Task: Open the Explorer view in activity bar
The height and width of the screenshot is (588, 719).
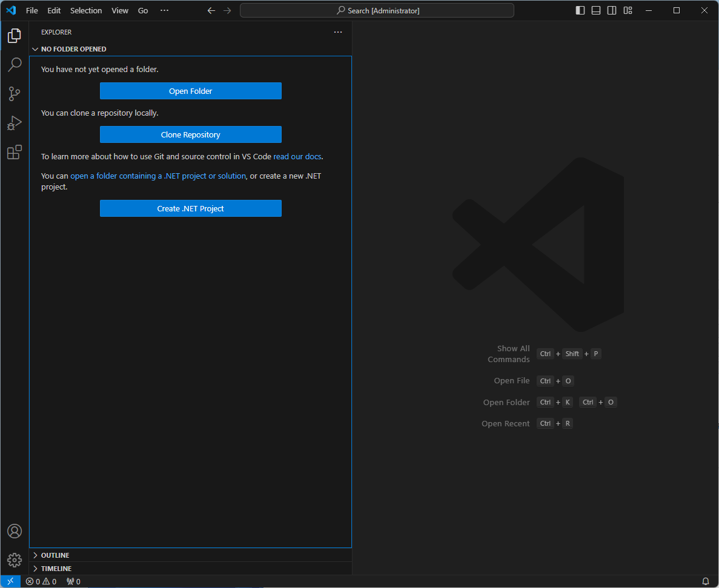Action: click(x=15, y=36)
